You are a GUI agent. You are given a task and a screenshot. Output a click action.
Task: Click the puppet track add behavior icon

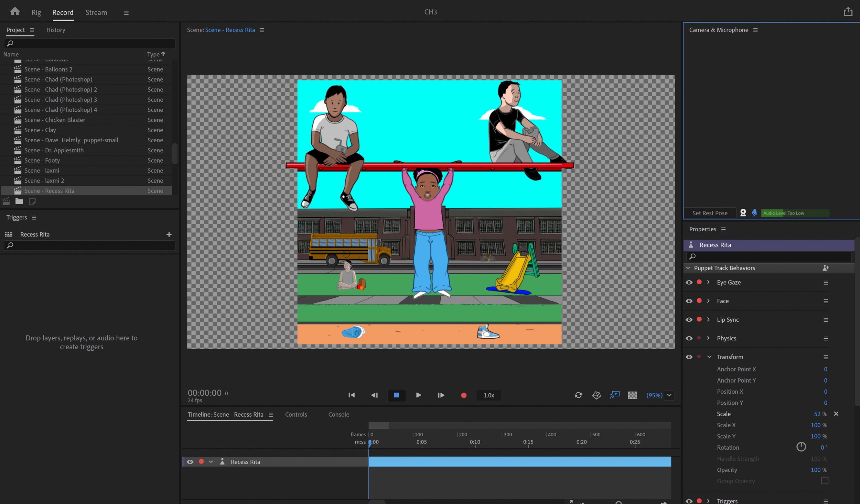(825, 267)
